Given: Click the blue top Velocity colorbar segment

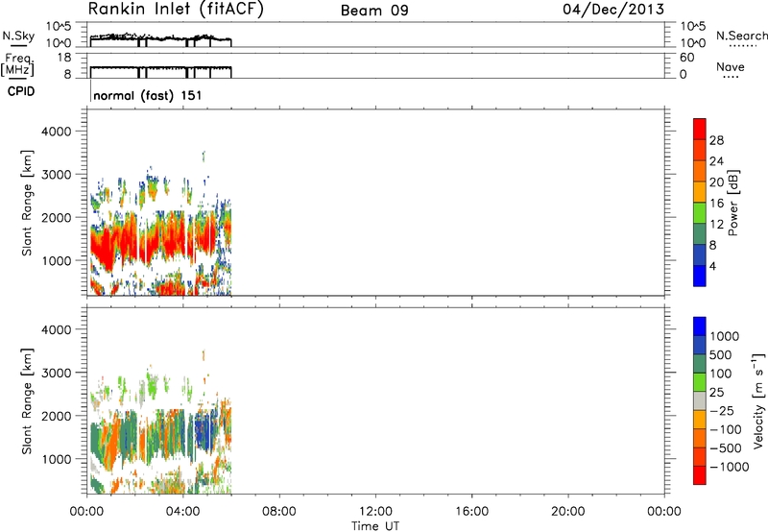Looking at the screenshot, I should click(x=700, y=326).
